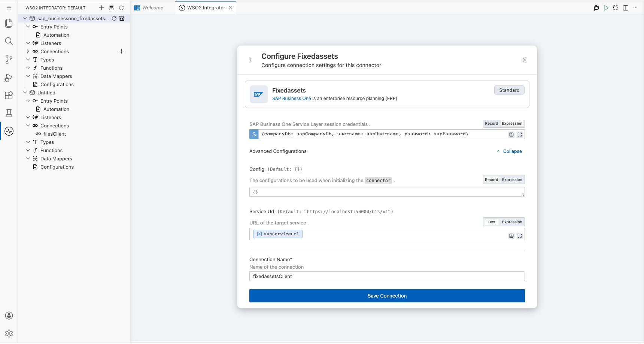Click the sapServiceUrl variable chip
The height and width of the screenshot is (344, 644).
(278, 234)
